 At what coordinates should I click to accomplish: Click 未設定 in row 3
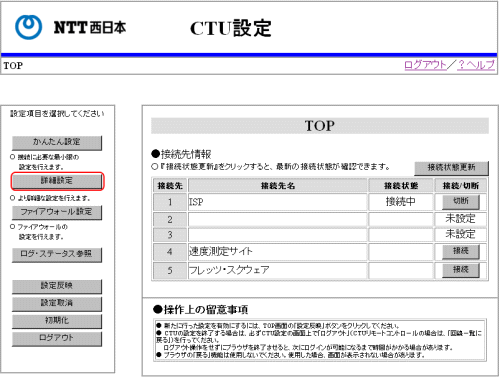pyautogui.click(x=460, y=234)
